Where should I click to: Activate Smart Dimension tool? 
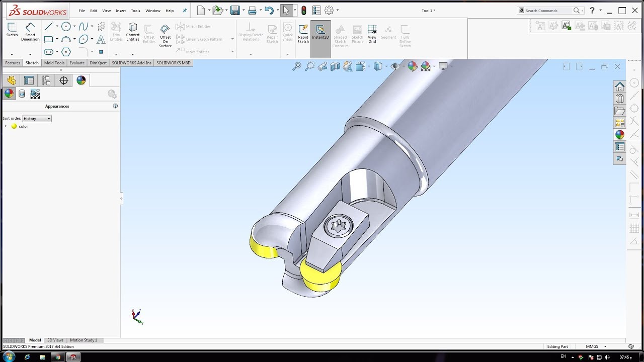(30, 32)
